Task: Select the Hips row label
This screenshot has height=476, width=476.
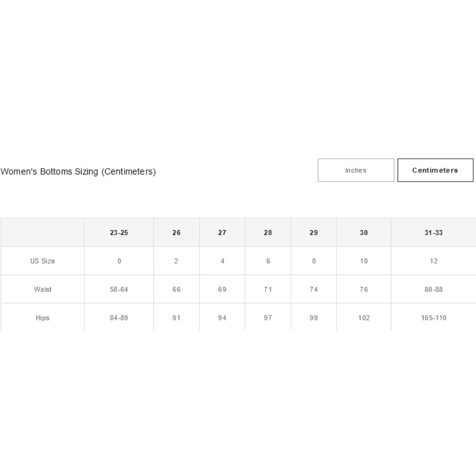Action: coord(42,318)
